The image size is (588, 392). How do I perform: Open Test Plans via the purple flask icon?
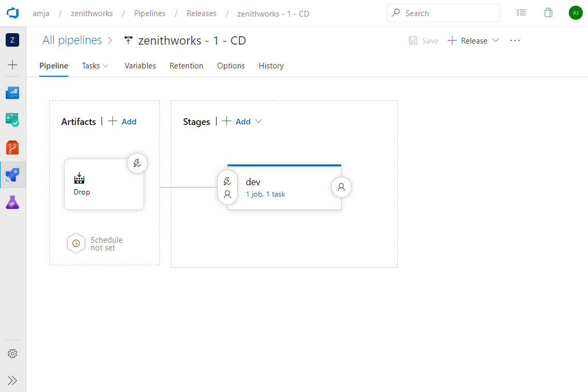[12, 202]
